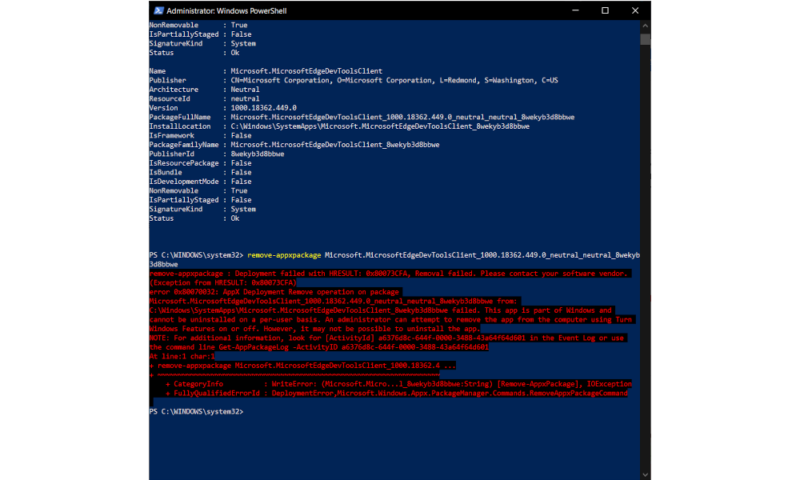This screenshot has height=480, width=800.
Task: Click the 'FullyQualifiedErrorId' error line
Action: click(396, 393)
